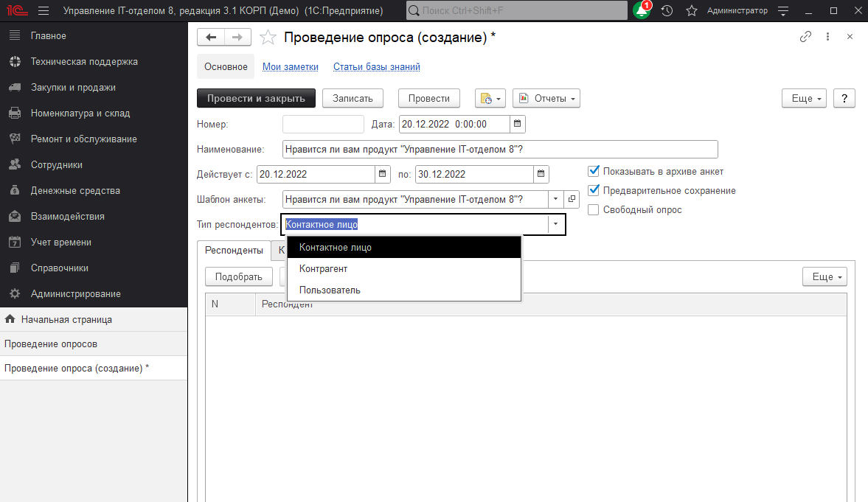Open the Денежные средства section
Screen dimensions: 868x502
[77, 190]
